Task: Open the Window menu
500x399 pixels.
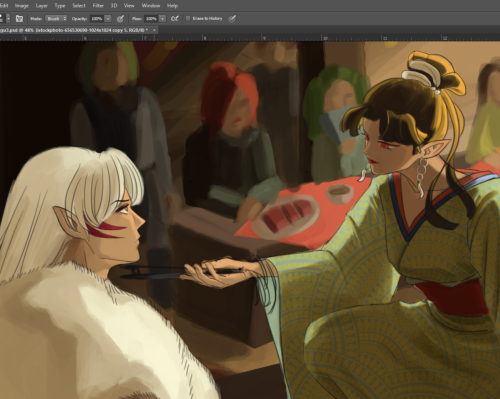Action: [151, 6]
